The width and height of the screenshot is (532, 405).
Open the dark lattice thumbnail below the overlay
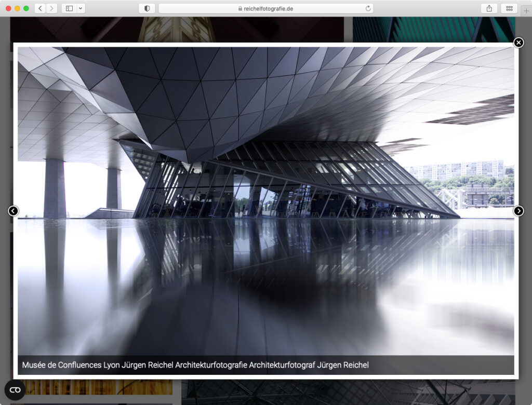[348, 392]
